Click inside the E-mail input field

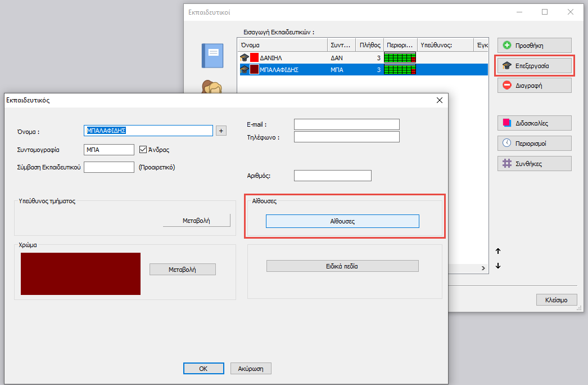pos(346,124)
